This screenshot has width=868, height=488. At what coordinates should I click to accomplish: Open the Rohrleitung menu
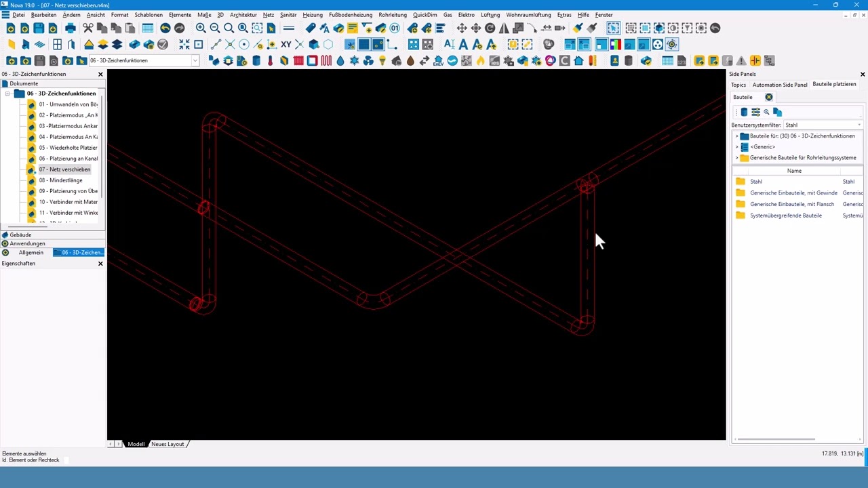393,15
